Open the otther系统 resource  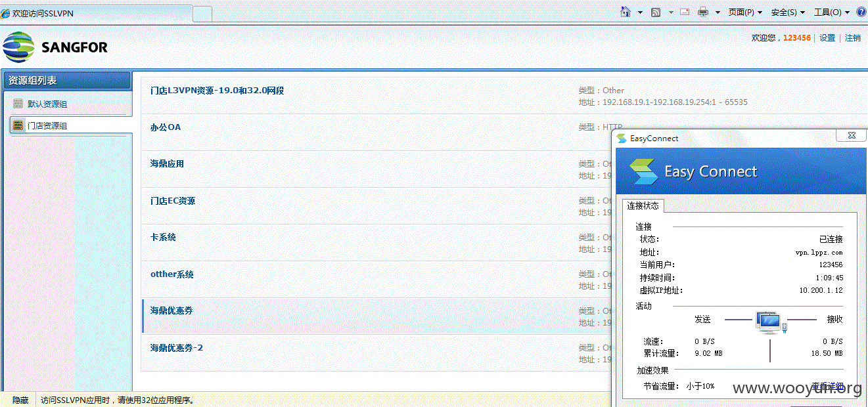tap(171, 274)
